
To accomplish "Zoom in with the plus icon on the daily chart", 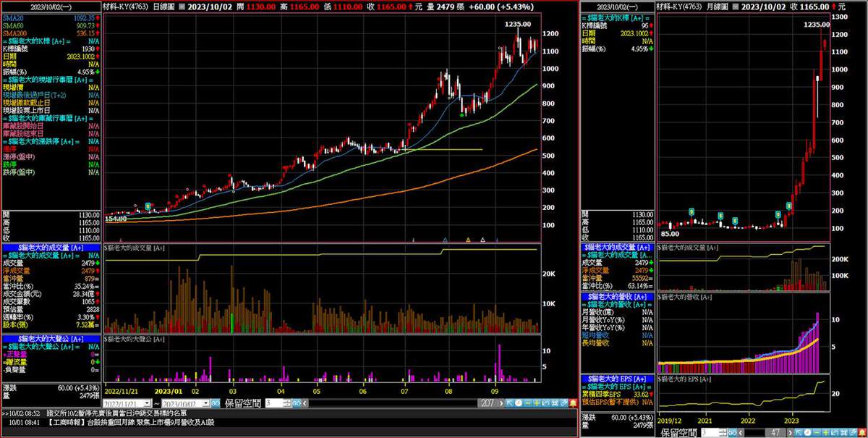I will tap(536, 403).
